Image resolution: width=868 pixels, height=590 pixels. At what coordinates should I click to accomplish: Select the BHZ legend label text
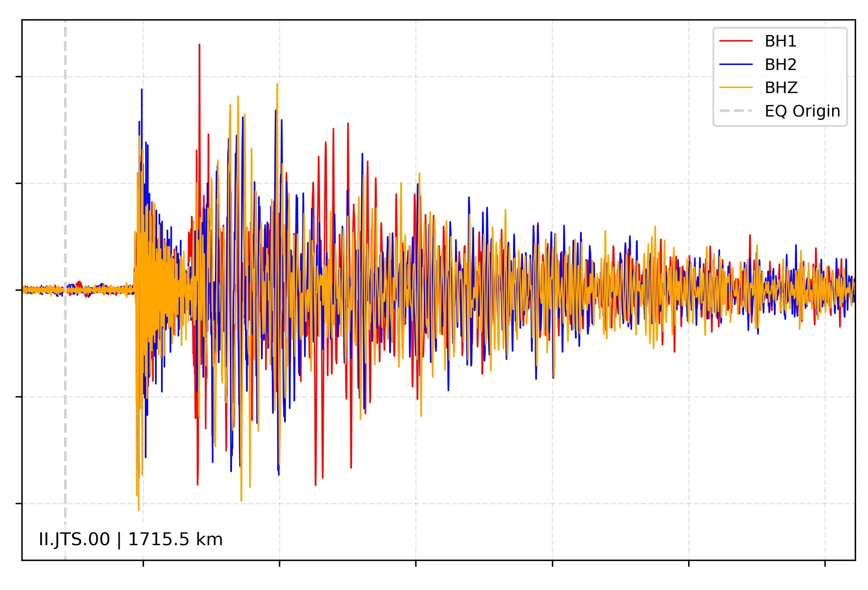point(781,88)
